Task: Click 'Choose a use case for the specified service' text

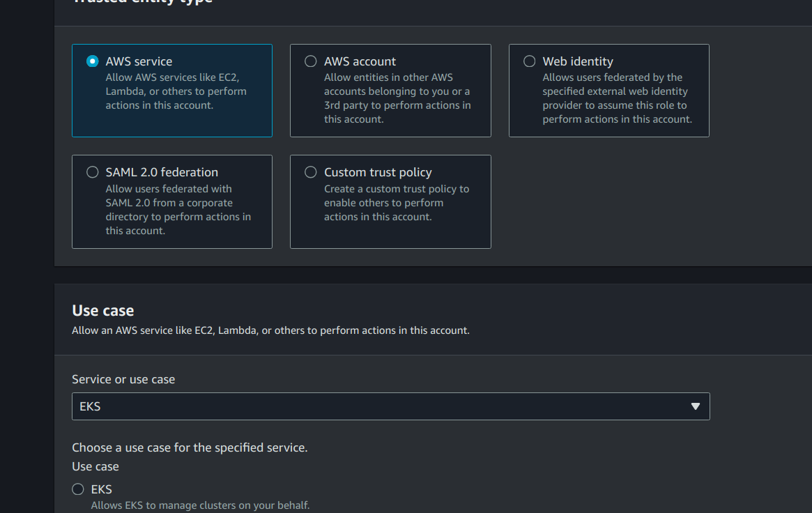Action: (190, 447)
